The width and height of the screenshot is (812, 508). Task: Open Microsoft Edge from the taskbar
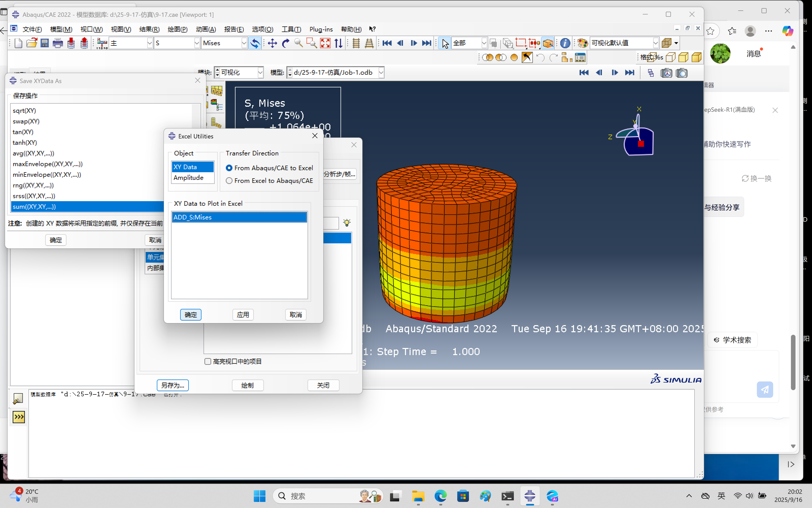(441, 496)
